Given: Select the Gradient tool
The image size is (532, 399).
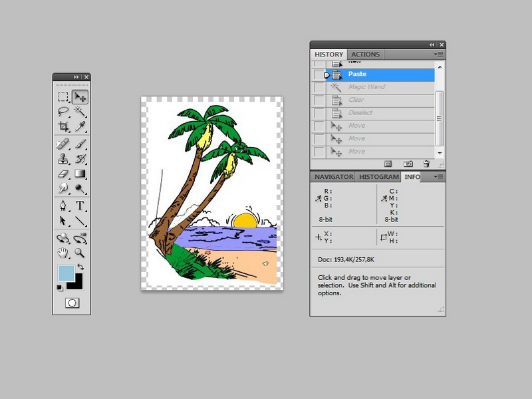Looking at the screenshot, I should [80, 174].
